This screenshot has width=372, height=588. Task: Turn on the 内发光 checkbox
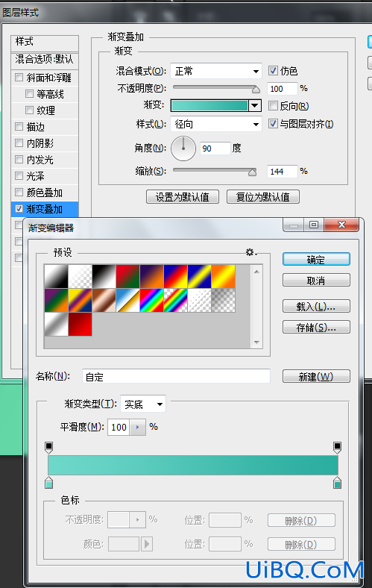pyautogui.click(x=19, y=160)
